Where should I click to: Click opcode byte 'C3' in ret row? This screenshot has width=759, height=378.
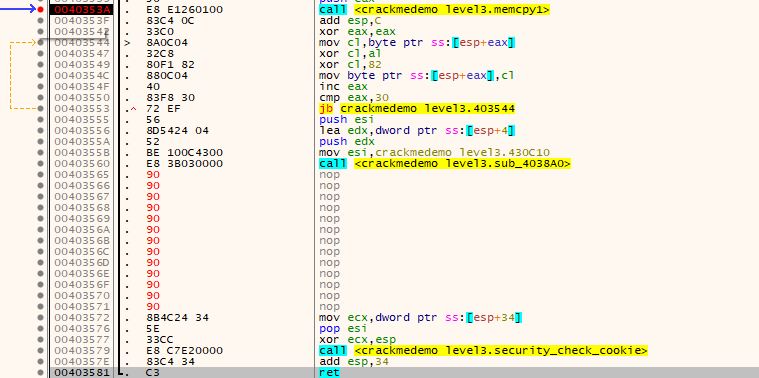point(153,372)
